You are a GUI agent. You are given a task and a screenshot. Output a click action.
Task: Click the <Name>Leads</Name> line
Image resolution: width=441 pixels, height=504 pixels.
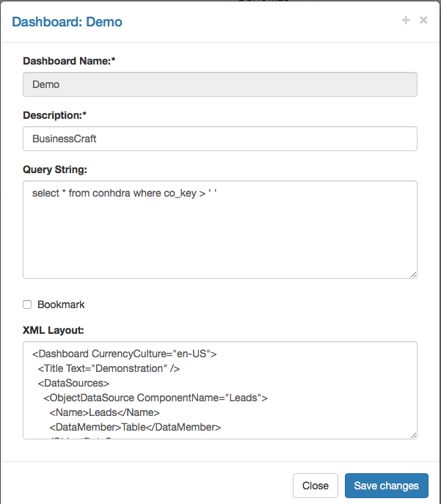(104, 412)
